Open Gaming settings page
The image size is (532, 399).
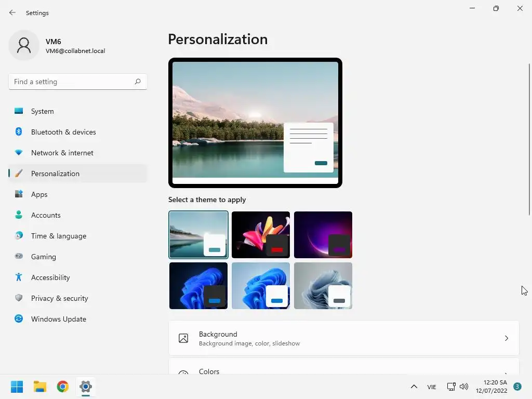click(x=78, y=257)
